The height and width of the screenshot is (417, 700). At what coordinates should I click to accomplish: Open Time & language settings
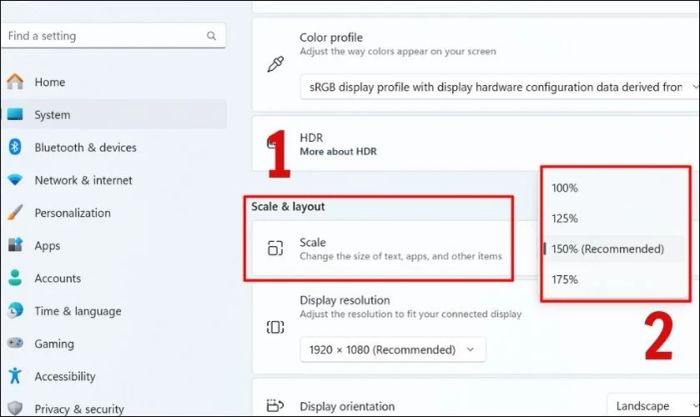114,311
